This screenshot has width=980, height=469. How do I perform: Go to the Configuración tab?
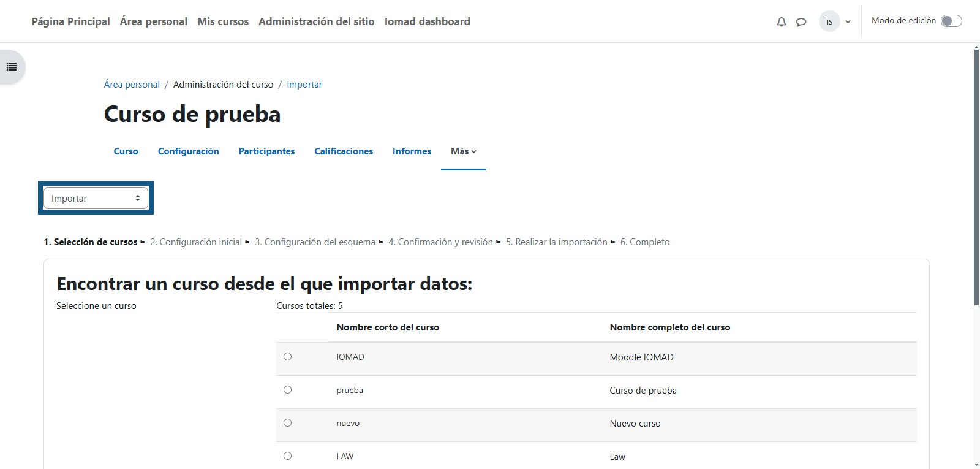pyautogui.click(x=188, y=151)
